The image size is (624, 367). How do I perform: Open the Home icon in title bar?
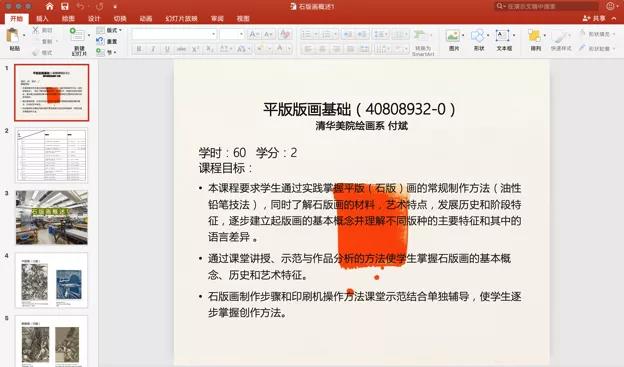pyautogui.click(x=49, y=7)
